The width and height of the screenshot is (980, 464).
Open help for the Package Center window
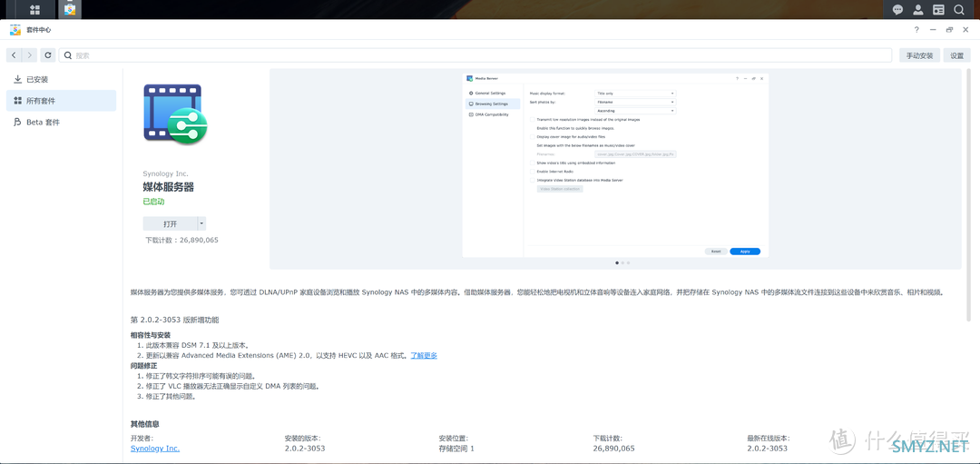coord(916,29)
